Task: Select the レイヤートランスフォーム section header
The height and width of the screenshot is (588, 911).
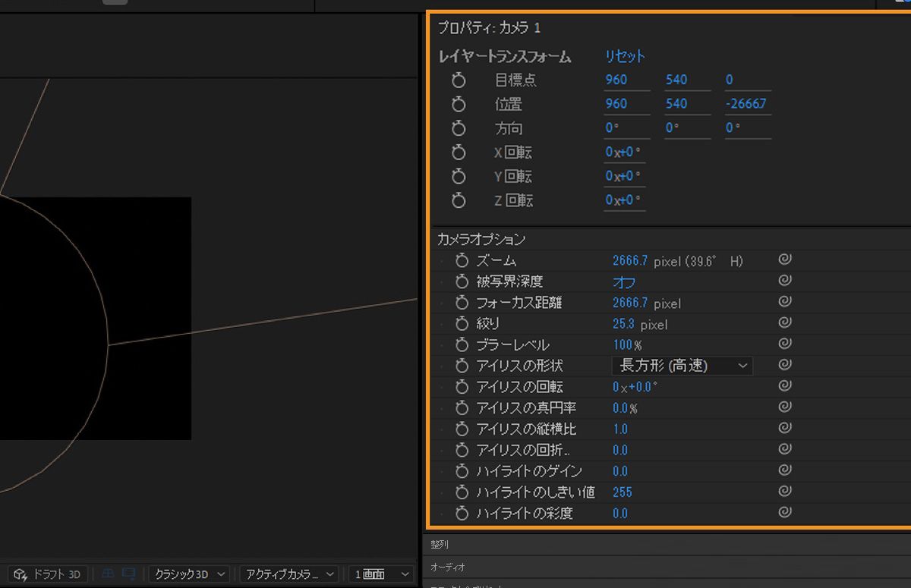Action: tap(505, 57)
